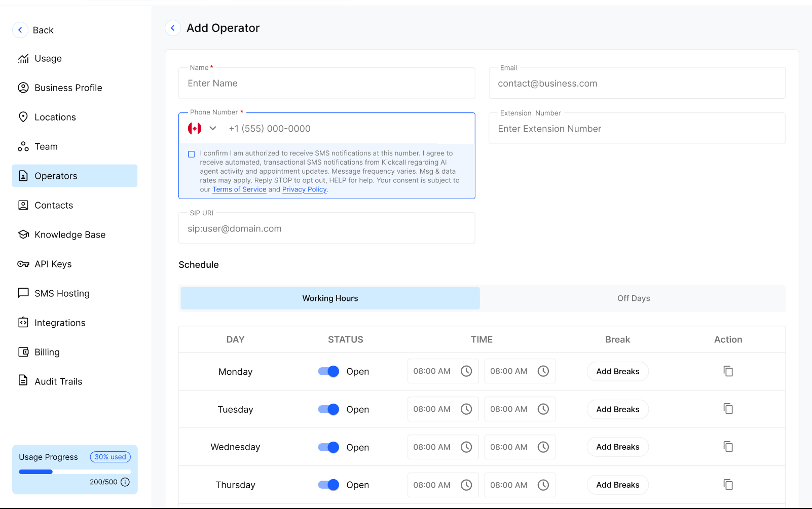Copy Thursday schedule with action icon

[728, 485]
